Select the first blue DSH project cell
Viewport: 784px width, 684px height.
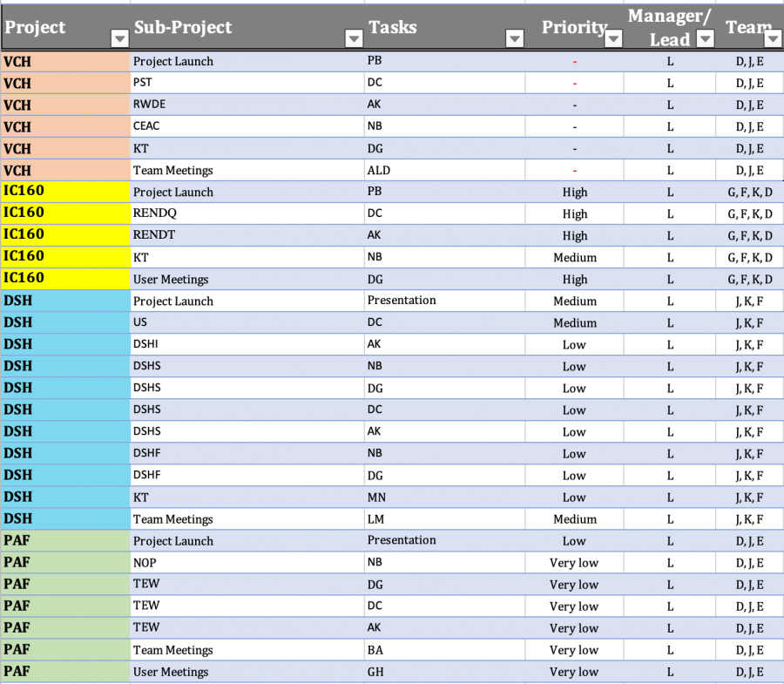[x=65, y=301]
